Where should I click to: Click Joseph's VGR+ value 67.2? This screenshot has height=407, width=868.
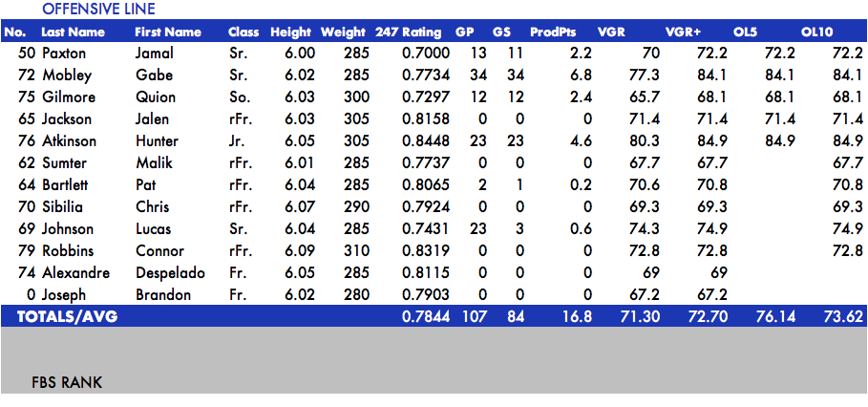pyautogui.click(x=712, y=295)
